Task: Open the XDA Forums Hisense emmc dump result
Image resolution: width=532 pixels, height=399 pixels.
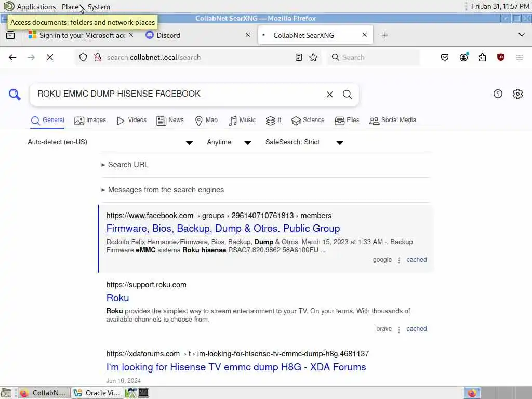Action: click(236, 367)
